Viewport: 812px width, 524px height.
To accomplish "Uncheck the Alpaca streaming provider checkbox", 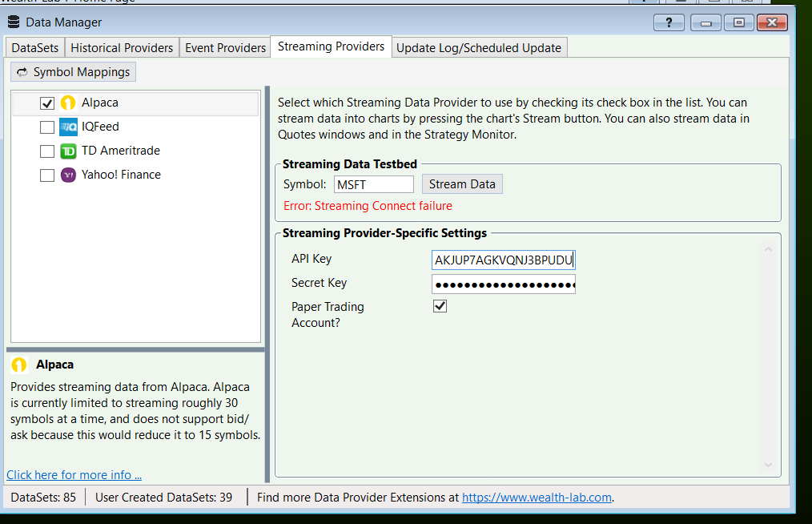I will tap(47, 103).
